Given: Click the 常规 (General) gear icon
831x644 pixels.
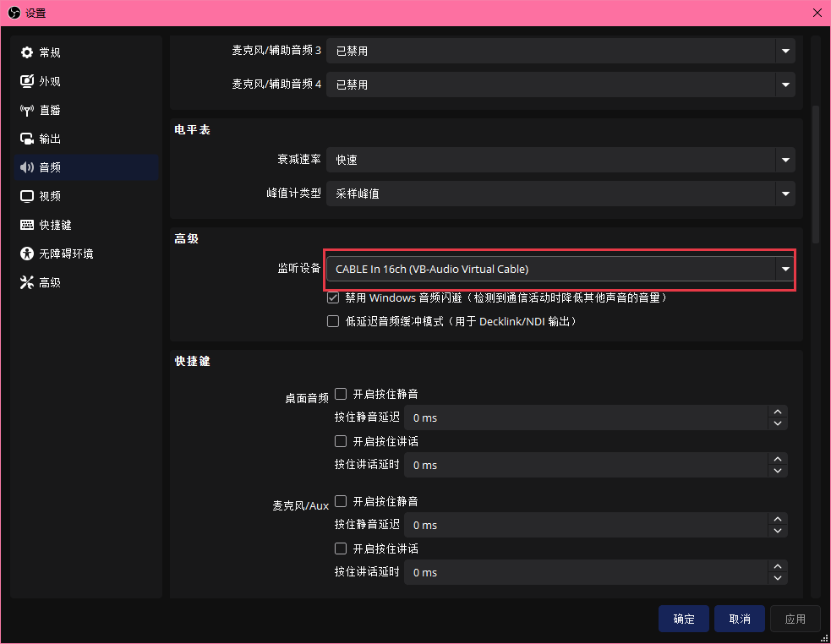Looking at the screenshot, I should pos(27,52).
